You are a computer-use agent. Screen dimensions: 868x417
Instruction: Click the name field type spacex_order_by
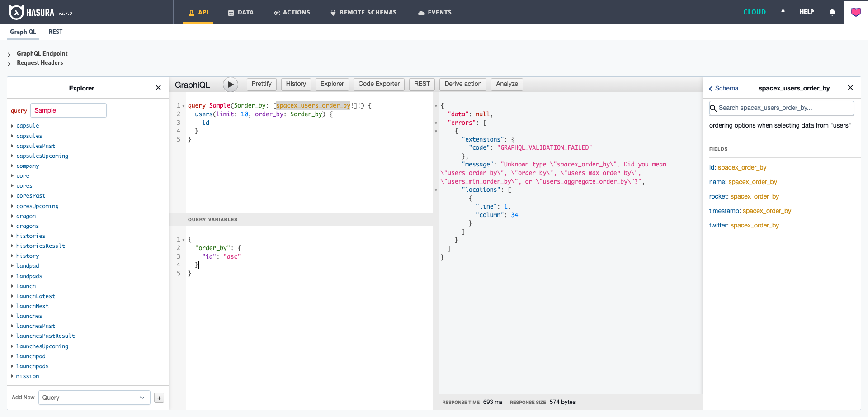tap(753, 182)
